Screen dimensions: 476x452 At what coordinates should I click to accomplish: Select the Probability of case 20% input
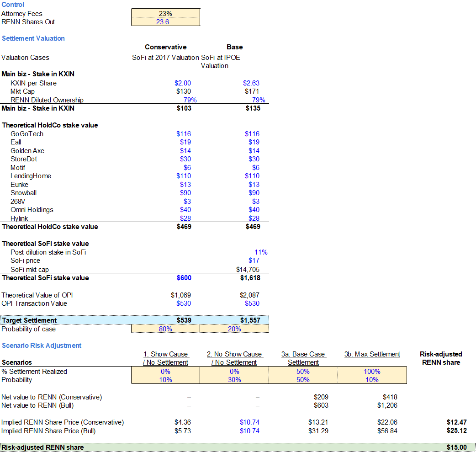(x=234, y=329)
